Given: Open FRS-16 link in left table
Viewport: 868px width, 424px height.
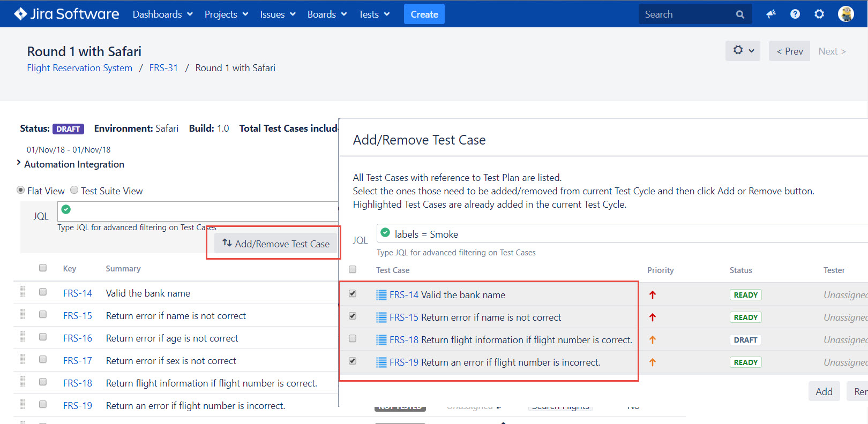Looking at the screenshot, I should pos(78,338).
